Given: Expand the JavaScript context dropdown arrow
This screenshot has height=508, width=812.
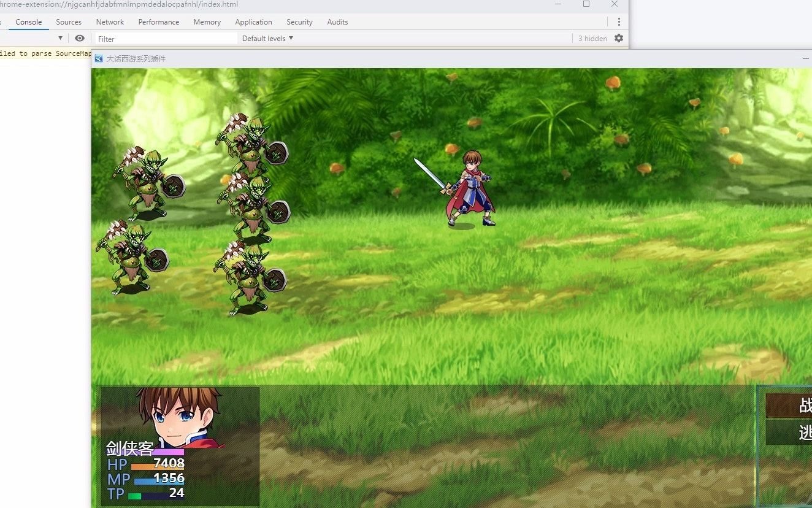Looking at the screenshot, I should pos(60,38).
